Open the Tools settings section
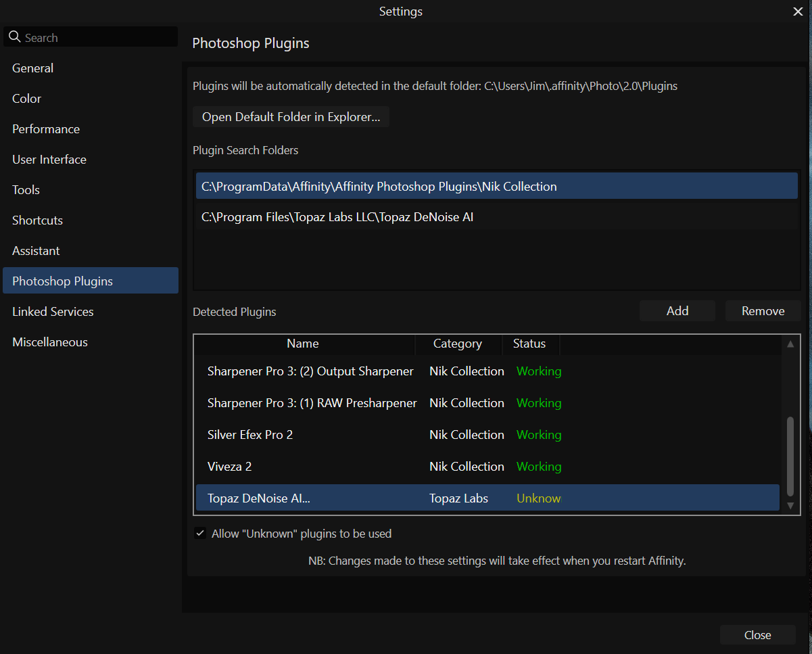812x654 pixels. pos(91,190)
